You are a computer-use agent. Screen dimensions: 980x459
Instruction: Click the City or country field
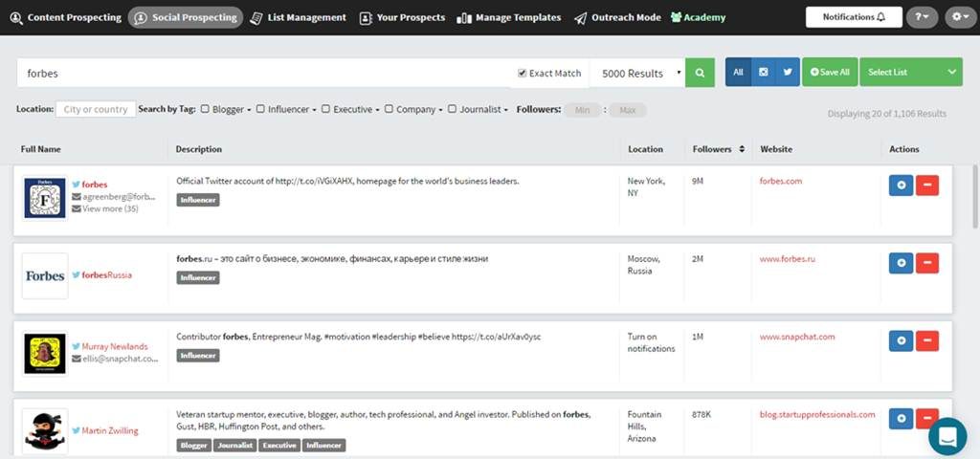96,109
